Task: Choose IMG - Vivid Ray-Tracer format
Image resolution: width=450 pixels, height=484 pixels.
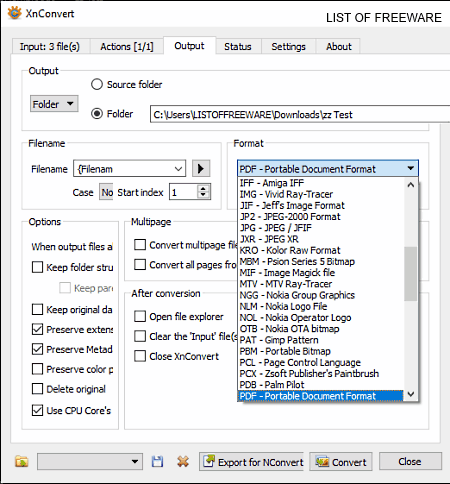Action: 321,194
